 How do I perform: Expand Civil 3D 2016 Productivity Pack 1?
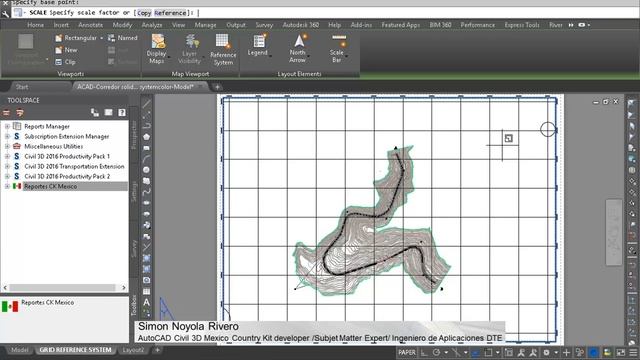tap(7, 156)
